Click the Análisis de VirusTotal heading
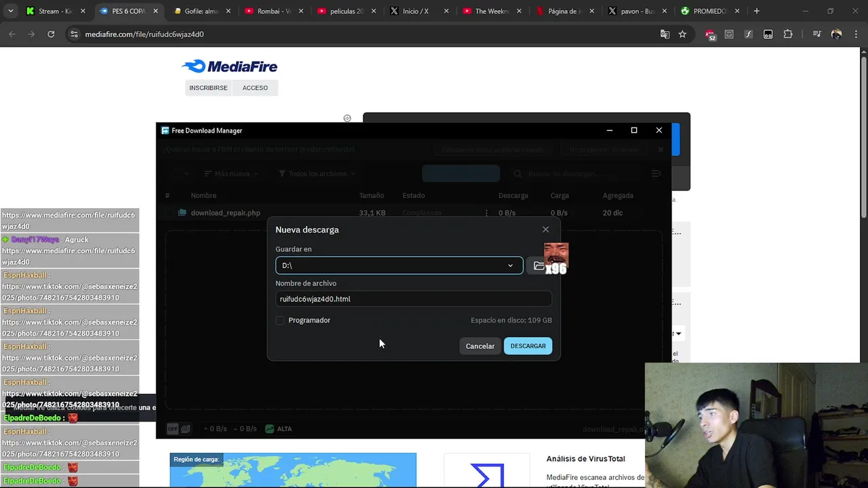This screenshot has width=868, height=488. (586, 459)
